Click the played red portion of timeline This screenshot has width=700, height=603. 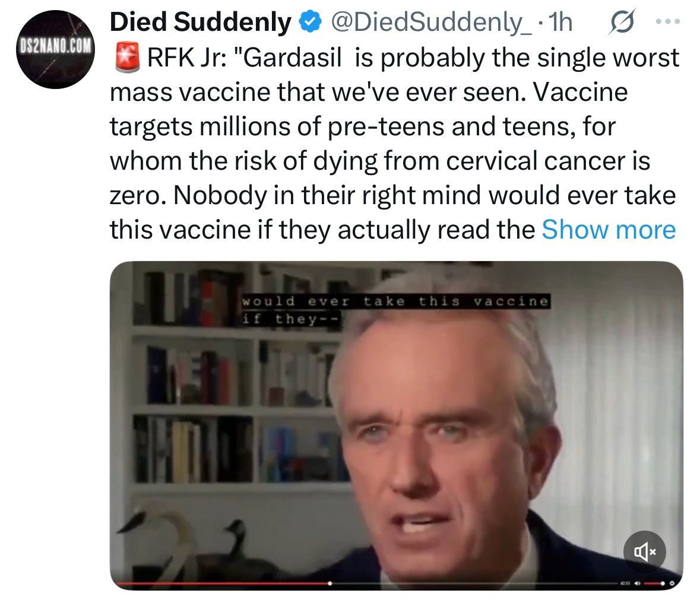coord(221,583)
